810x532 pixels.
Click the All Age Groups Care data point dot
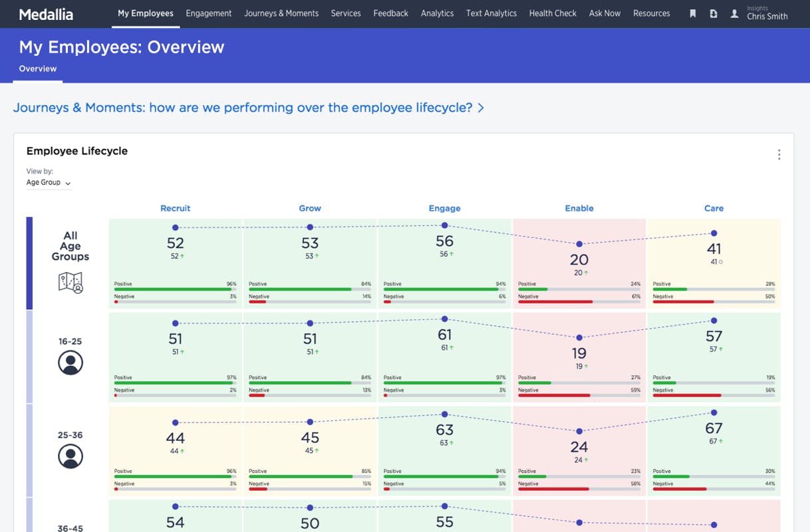point(714,233)
